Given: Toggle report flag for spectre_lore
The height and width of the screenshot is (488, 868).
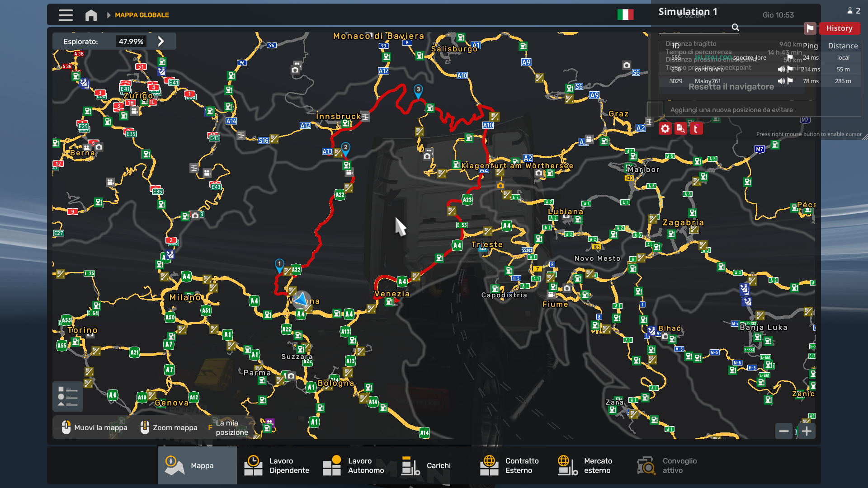Looking at the screenshot, I should [790, 57].
